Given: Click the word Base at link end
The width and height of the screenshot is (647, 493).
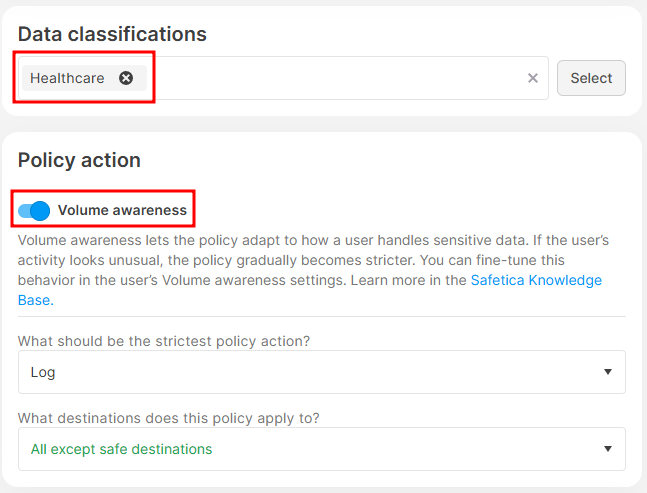Looking at the screenshot, I should [35, 299].
